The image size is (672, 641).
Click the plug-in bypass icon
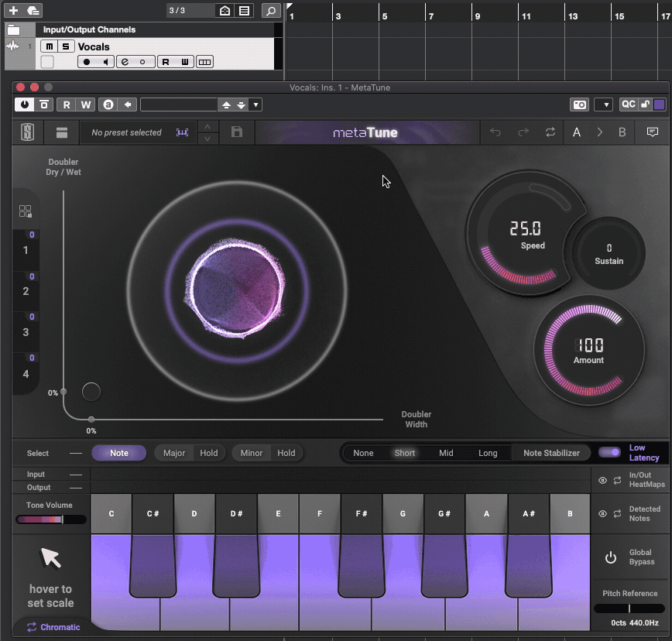point(43,105)
